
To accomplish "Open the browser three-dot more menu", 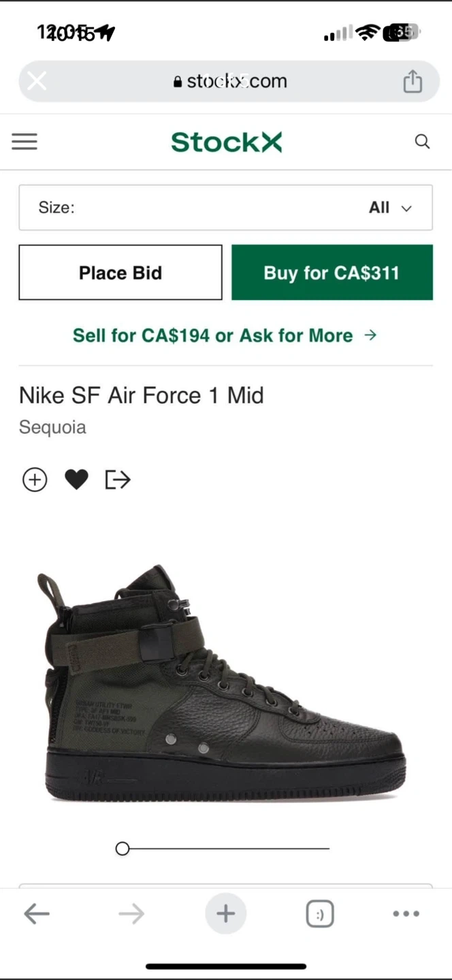I will point(406,914).
